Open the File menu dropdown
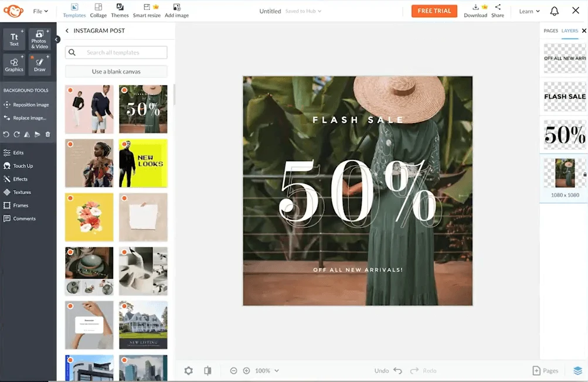This screenshot has width=588, height=382. tap(38, 11)
